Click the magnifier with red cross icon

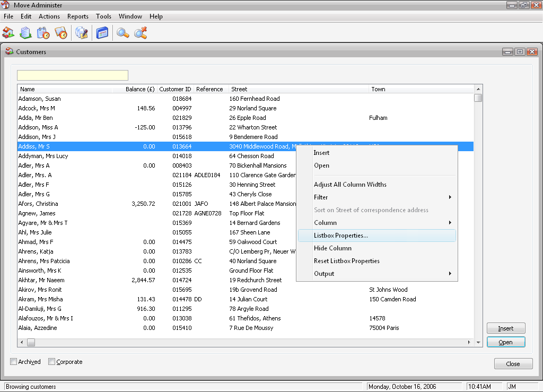point(141,33)
